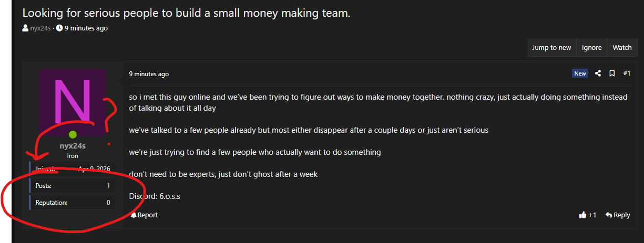Click the thread title heading
This screenshot has width=644, height=243.
(x=186, y=13)
